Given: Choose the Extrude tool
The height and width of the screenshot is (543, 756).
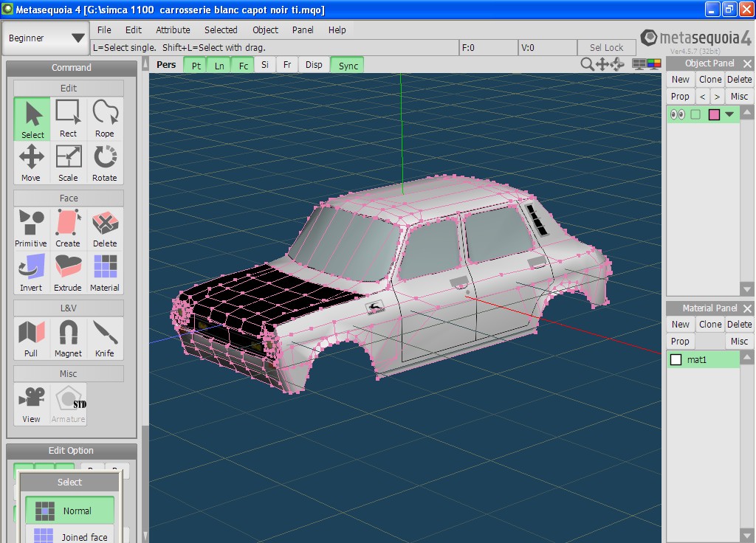Looking at the screenshot, I should pos(68,273).
